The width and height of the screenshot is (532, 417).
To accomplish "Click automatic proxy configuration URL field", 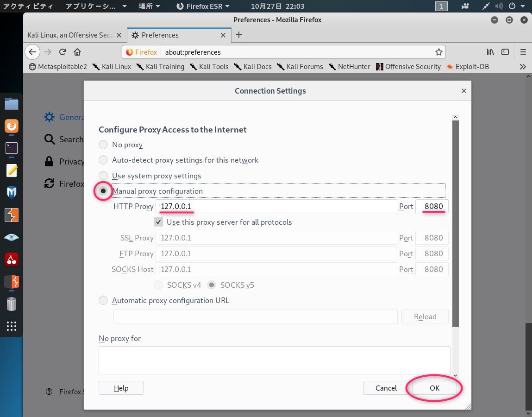I will click(x=255, y=316).
